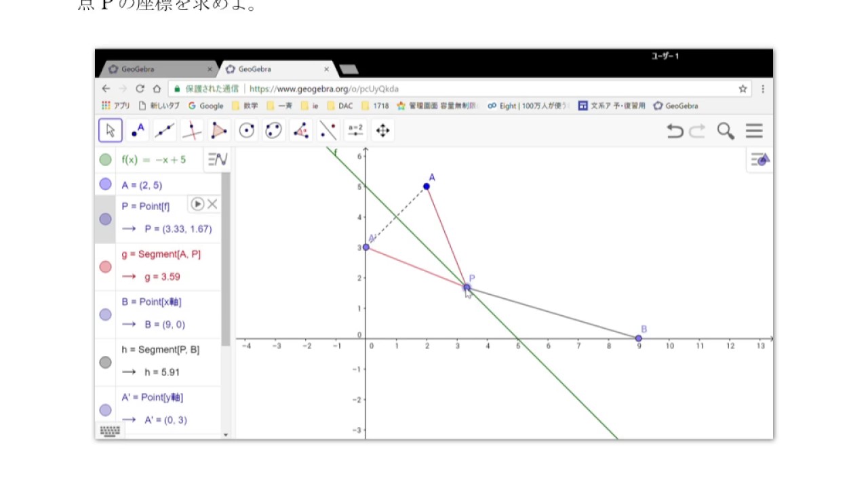Open the Chrome three-dot menu
Screen dimensions: 868x488
(763, 89)
